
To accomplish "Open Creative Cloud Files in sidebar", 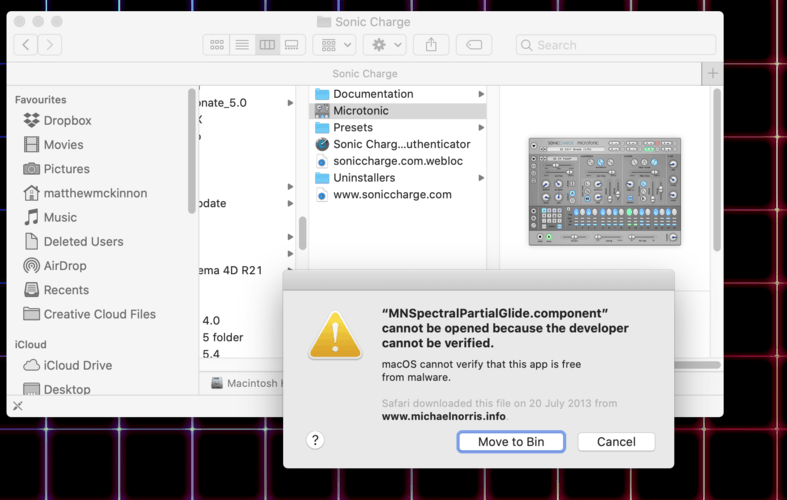I will tap(90, 314).
